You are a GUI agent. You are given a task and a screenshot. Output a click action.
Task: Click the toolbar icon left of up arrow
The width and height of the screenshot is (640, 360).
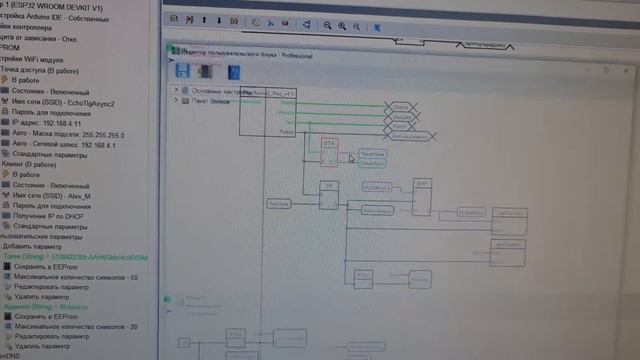[x=189, y=19]
